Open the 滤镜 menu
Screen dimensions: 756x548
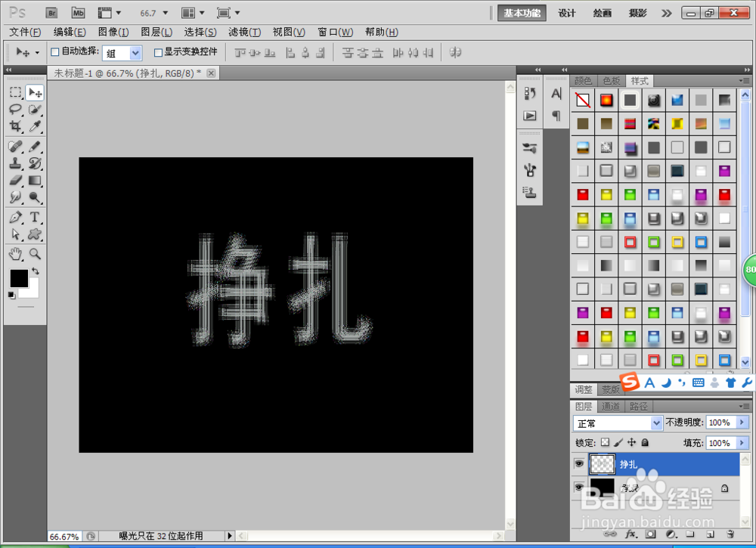pos(244,33)
